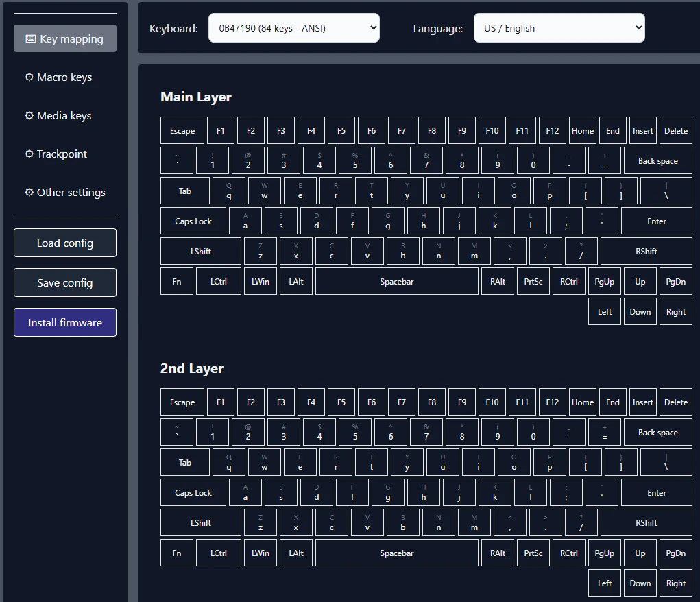Select RCtrl key in Main Layer
700x602 pixels.
click(569, 281)
